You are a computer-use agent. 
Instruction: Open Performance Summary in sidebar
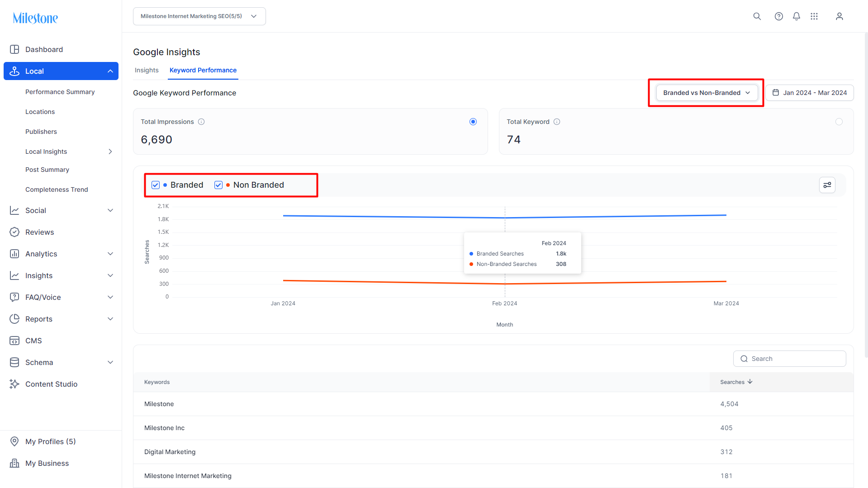click(x=60, y=92)
